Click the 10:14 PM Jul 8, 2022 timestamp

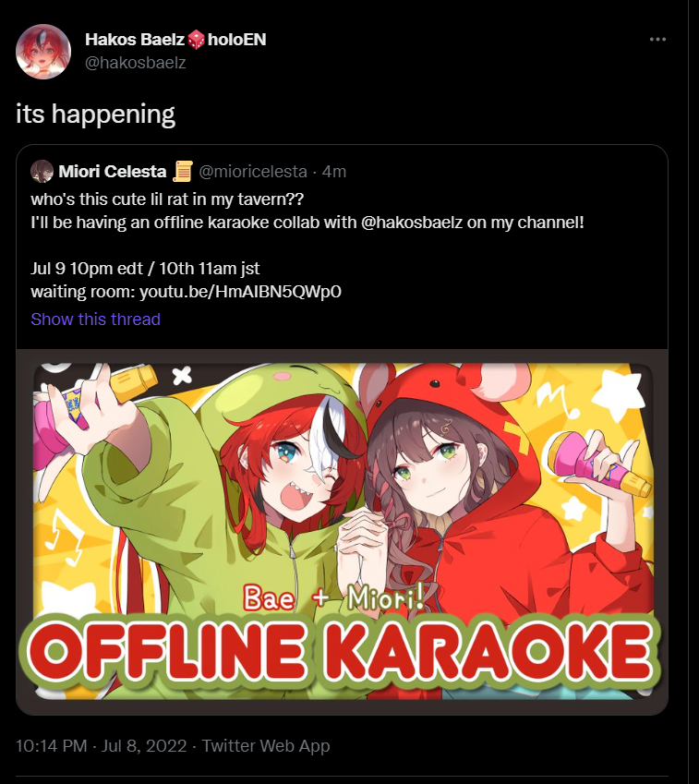(x=102, y=745)
